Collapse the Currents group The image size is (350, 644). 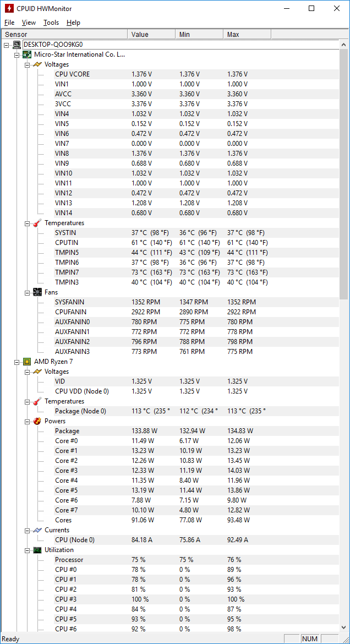(x=27, y=530)
